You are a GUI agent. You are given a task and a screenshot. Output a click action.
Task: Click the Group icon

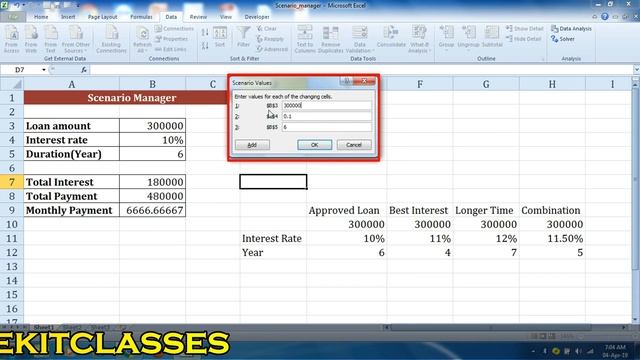446,37
